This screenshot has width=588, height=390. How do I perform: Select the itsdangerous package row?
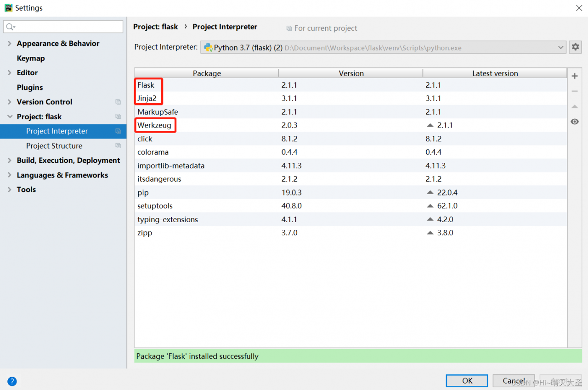point(351,179)
